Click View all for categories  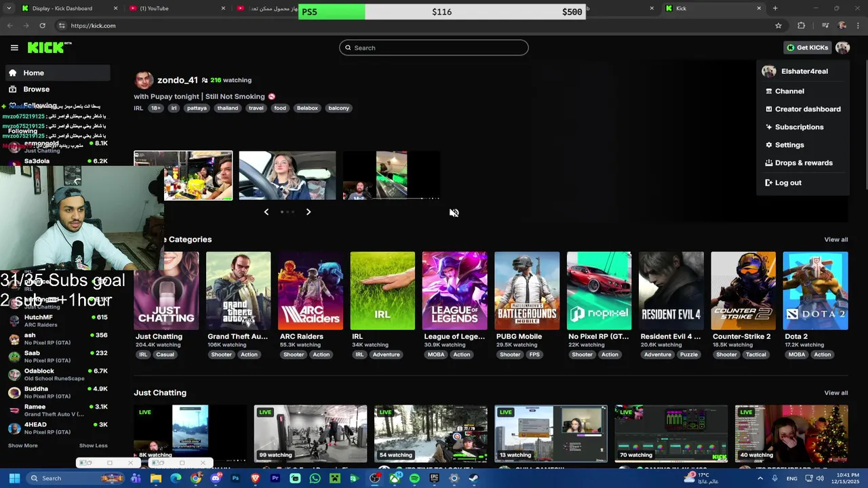click(x=835, y=239)
